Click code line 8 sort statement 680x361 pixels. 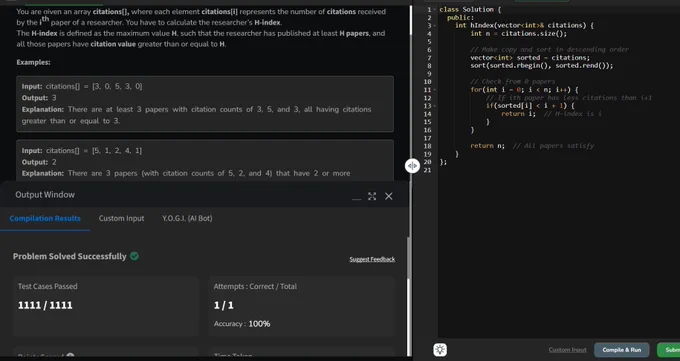[542, 66]
